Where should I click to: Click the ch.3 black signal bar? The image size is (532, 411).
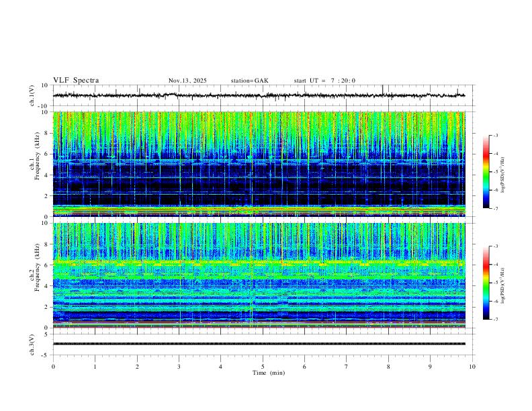tap(259, 344)
